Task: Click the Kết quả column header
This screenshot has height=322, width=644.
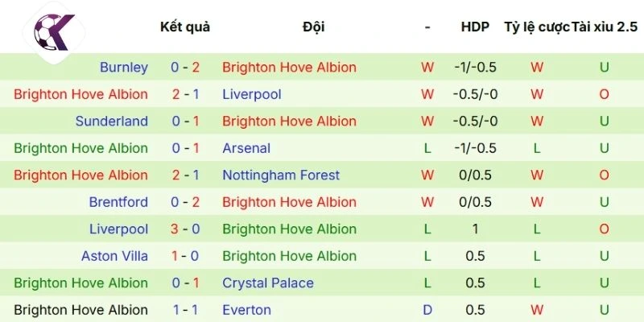Action: click(185, 27)
